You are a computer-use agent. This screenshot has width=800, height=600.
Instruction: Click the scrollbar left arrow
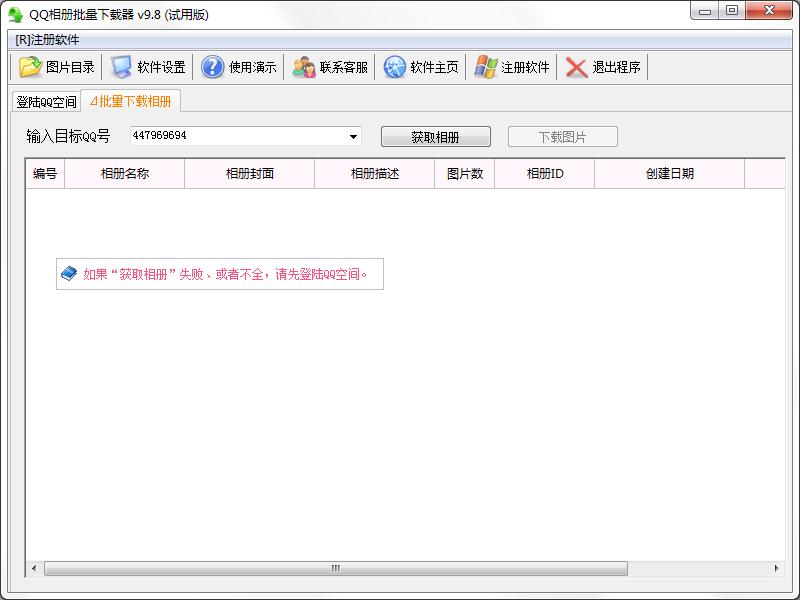pos(34,568)
